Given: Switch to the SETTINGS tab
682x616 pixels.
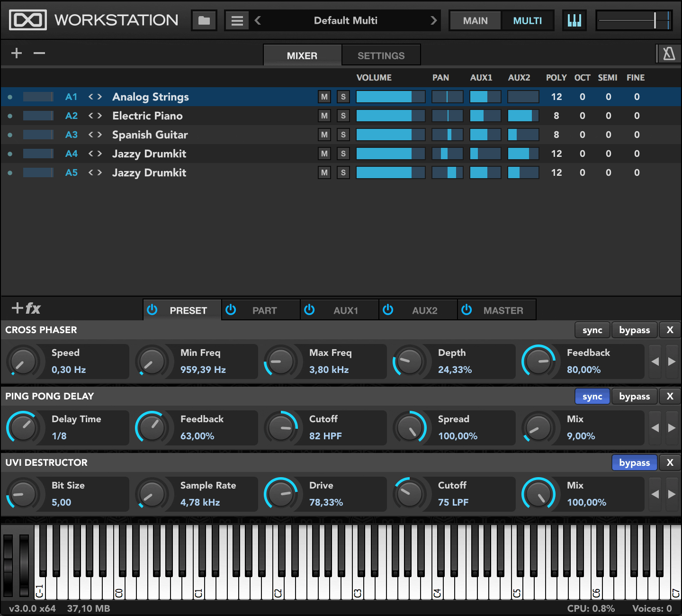Looking at the screenshot, I should pyautogui.click(x=381, y=55).
